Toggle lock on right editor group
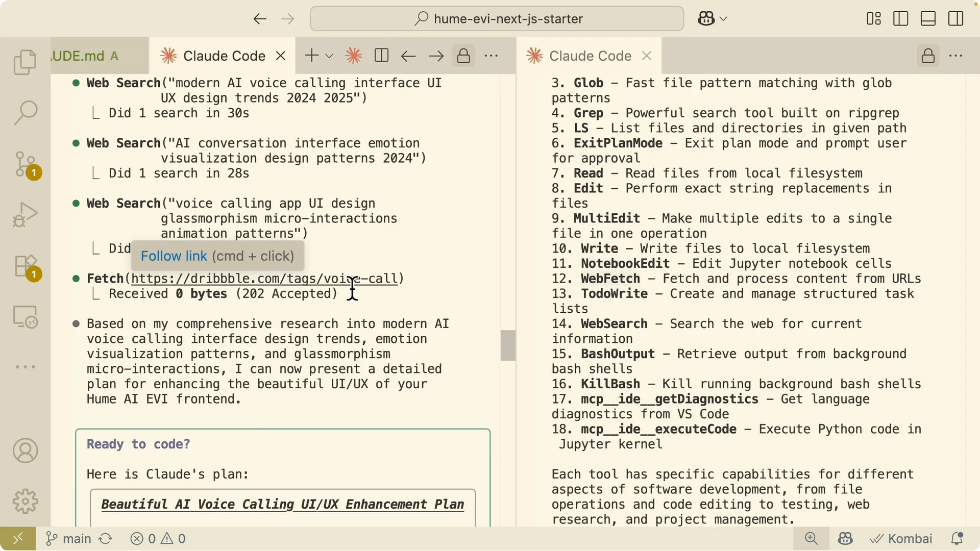 pyautogui.click(x=928, y=56)
